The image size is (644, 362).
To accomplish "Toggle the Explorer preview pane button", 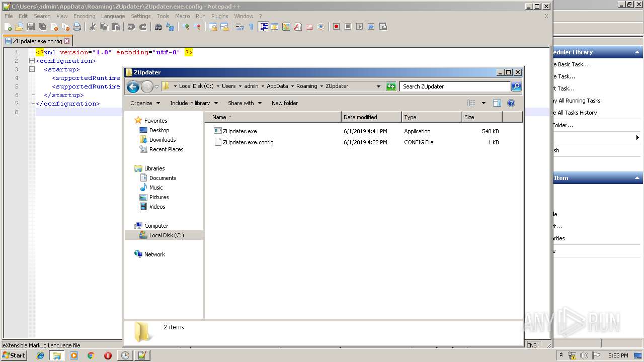I will 497,103.
